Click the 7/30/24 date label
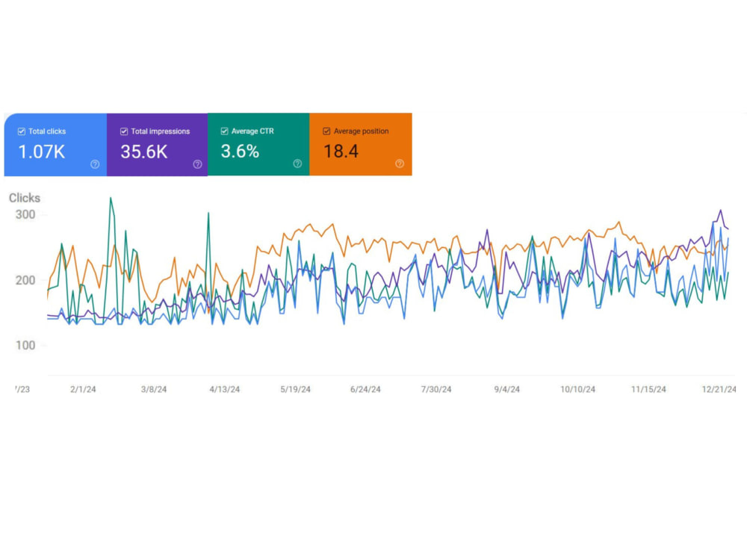This screenshot has width=747, height=560. (436, 390)
